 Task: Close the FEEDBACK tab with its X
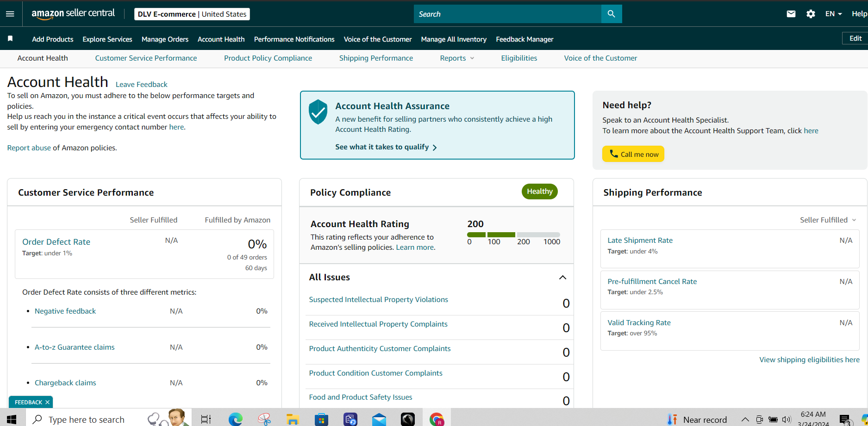pos(47,402)
